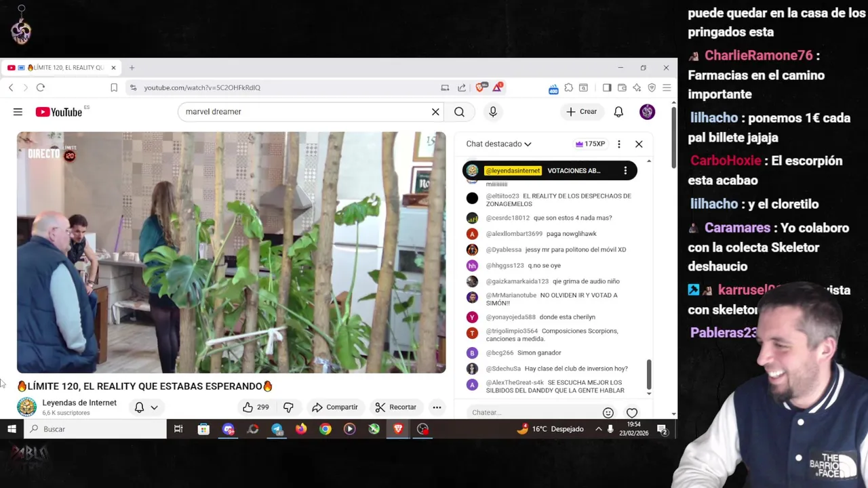Reload the page in the browser toolbar
The height and width of the screenshot is (488, 868).
(x=41, y=87)
